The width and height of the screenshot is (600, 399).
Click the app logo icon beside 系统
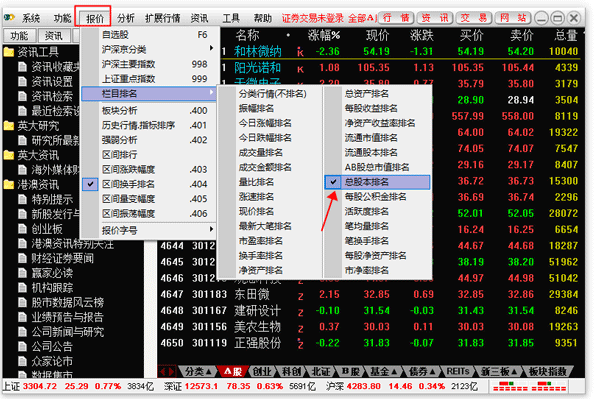[x=9, y=17]
